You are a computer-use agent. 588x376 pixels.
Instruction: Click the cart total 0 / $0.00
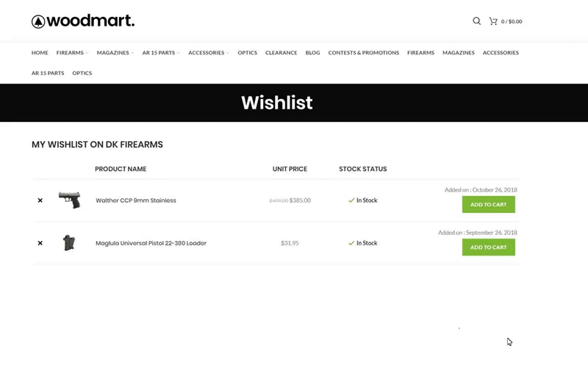[512, 21]
